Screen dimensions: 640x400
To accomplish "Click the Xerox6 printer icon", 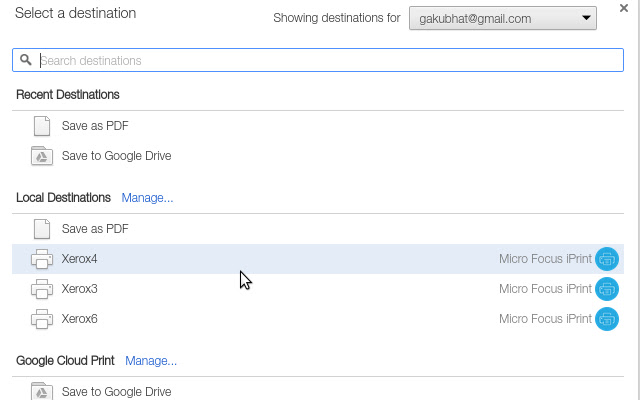I will pos(41,319).
